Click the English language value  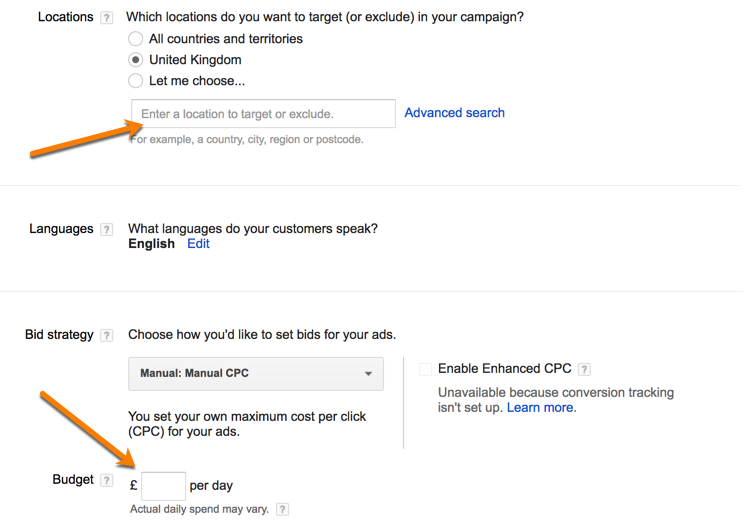point(151,244)
